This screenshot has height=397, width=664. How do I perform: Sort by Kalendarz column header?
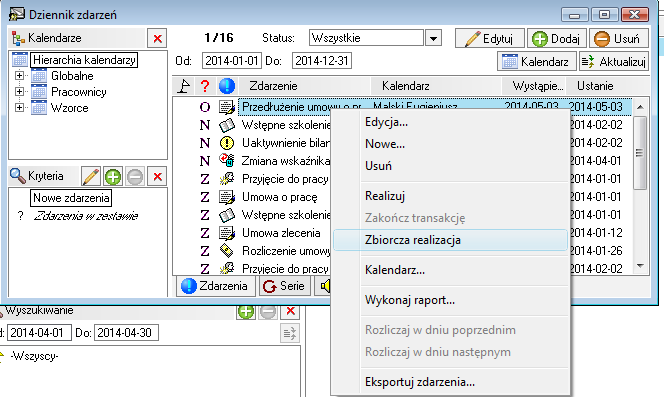tap(436, 86)
